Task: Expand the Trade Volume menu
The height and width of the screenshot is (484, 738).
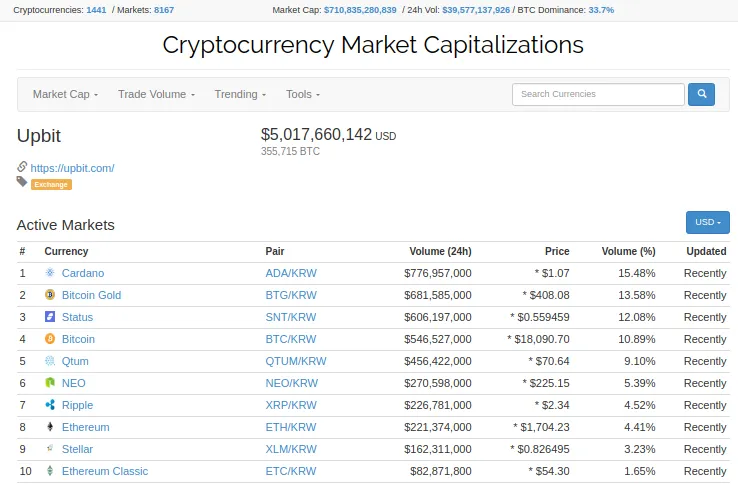Action: (x=156, y=94)
